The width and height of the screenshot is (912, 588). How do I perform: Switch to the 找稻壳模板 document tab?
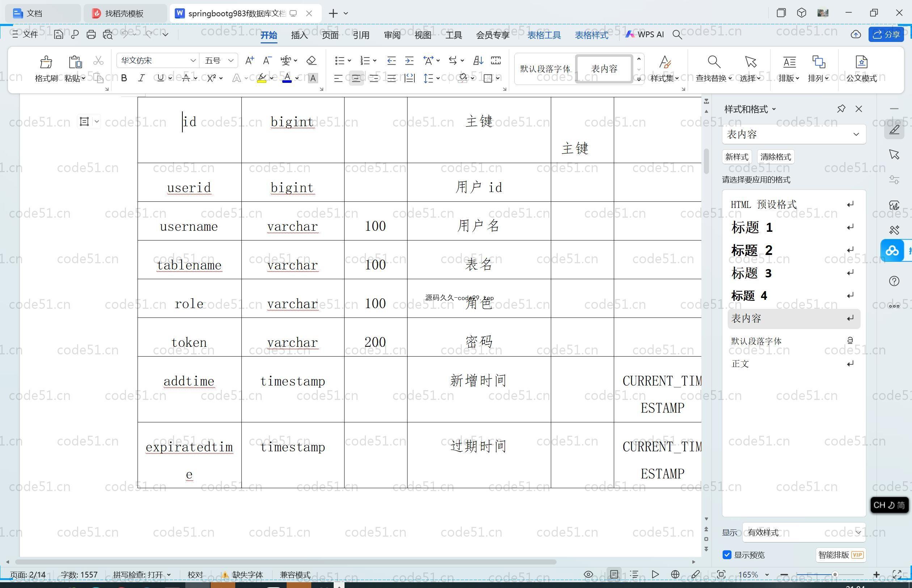(124, 14)
